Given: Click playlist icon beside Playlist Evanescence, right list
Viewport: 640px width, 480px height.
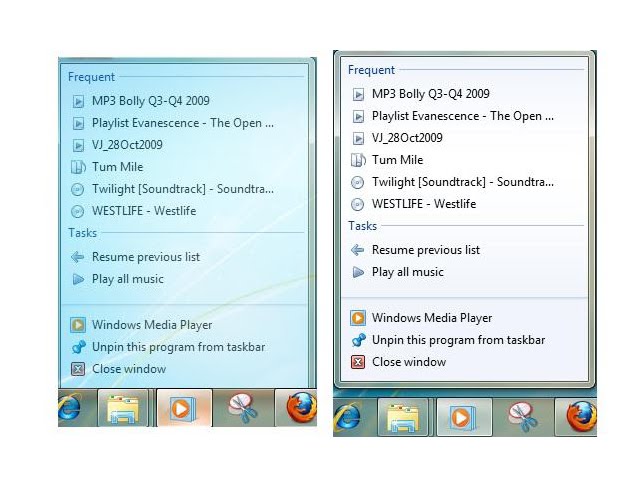Looking at the screenshot, I should (358, 116).
